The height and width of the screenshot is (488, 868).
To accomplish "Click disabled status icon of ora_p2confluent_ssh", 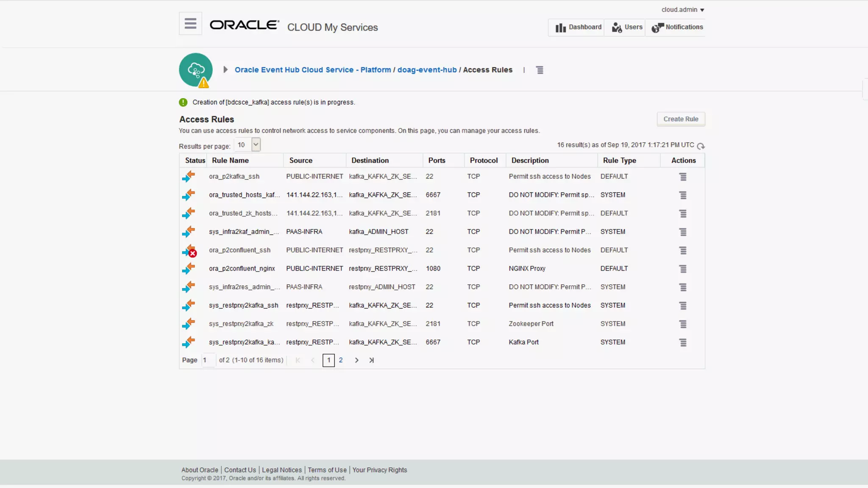I will [189, 250].
